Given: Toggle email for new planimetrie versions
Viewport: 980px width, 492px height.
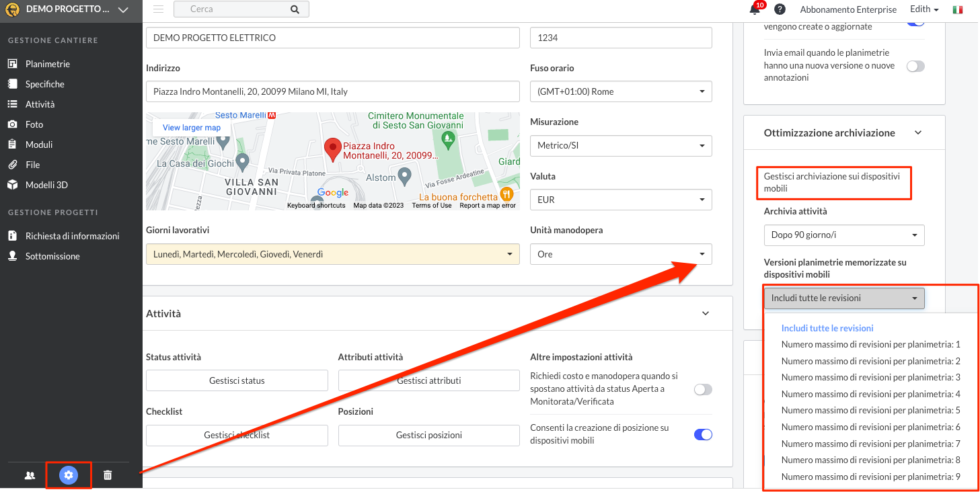Looking at the screenshot, I should (915, 66).
